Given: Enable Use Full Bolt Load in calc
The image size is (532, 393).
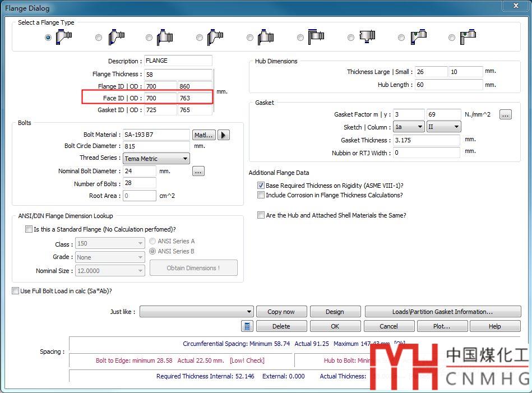Looking at the screenshot, I should point(15,290).
